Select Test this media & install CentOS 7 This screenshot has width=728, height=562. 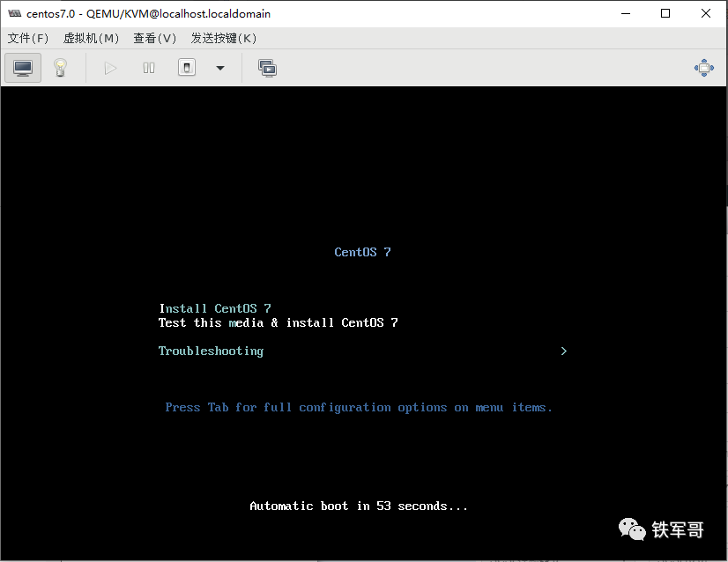tap(279, 322)
